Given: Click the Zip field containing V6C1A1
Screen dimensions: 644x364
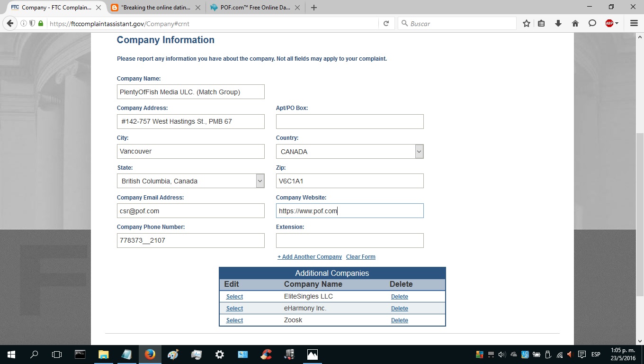Looking at the screenshot, I should [350, 181].
